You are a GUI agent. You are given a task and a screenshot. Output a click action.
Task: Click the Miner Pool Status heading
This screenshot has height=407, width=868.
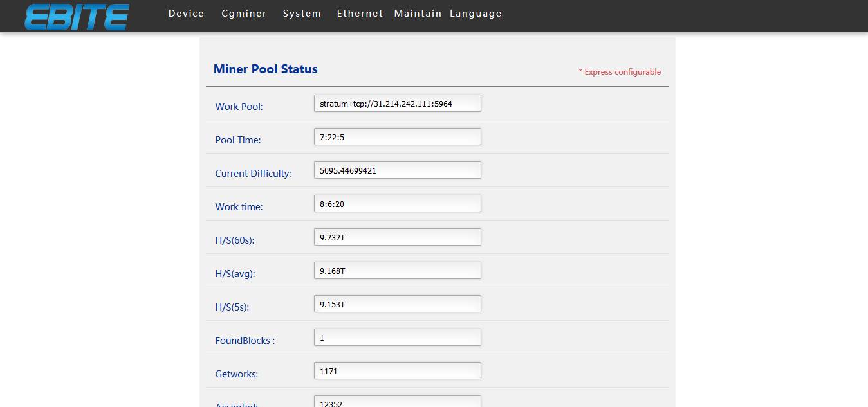tap(265, 69)
